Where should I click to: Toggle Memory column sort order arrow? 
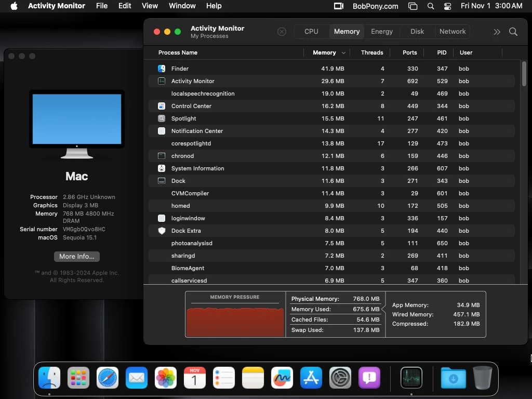[x=343, y=53]
